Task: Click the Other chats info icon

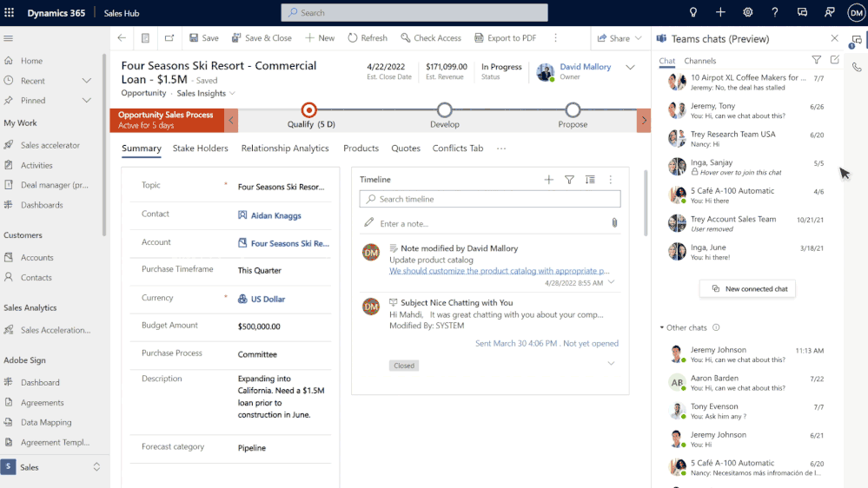Action: 716,327
